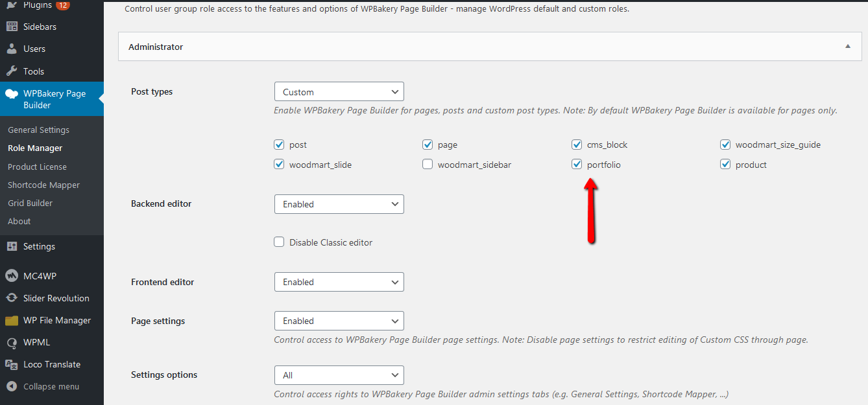Screen dimensions: 868x405
Task: Open WP File Manager label
Action: point(57,320)
